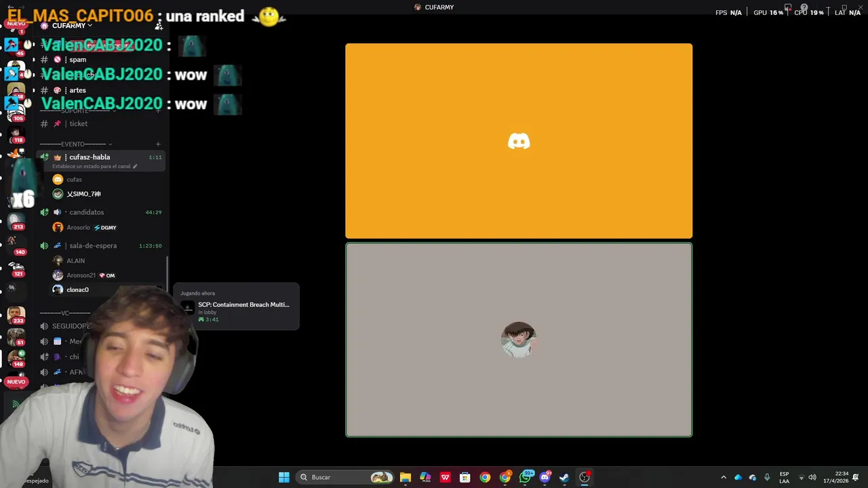Click the avatar in the gray call tile
868x488 pixels.
[x=519, y=340]
